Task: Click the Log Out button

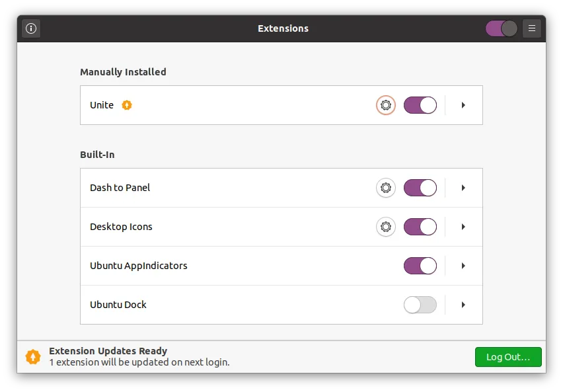Action: (x=508, y=357)
